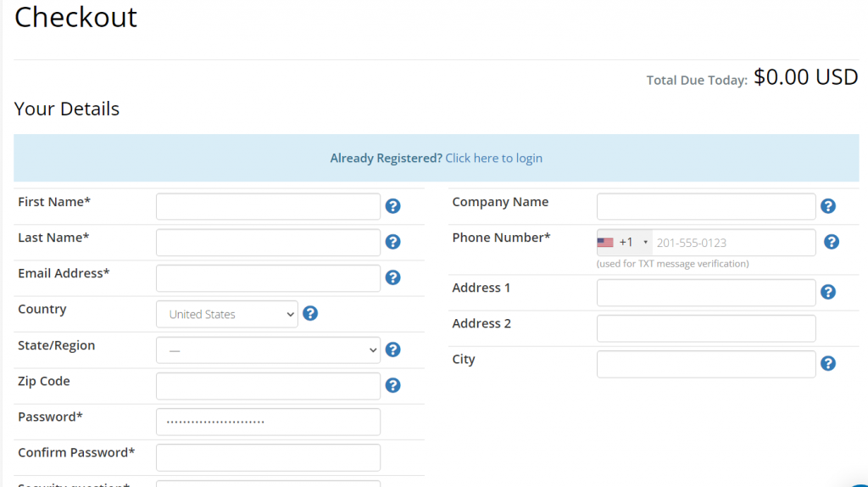Click help icon beside Company Name field
This screenshot has width=868, height=487.
click(x=828, y=206)
